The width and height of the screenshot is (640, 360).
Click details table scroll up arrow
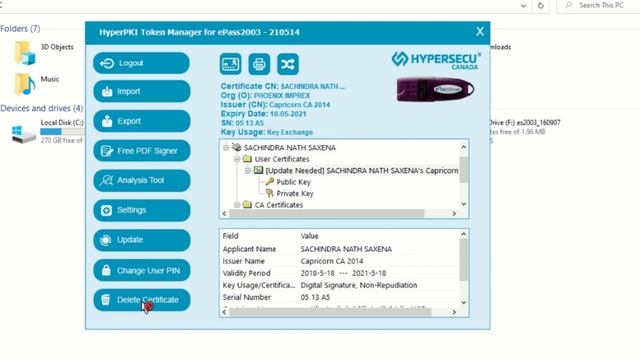click(464, 234)
